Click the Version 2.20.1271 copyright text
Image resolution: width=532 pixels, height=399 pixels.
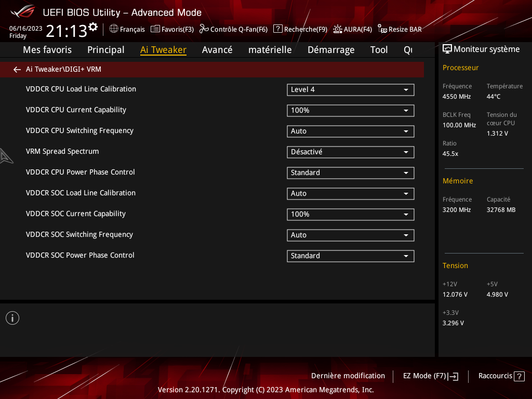click(x=265, y=390)
